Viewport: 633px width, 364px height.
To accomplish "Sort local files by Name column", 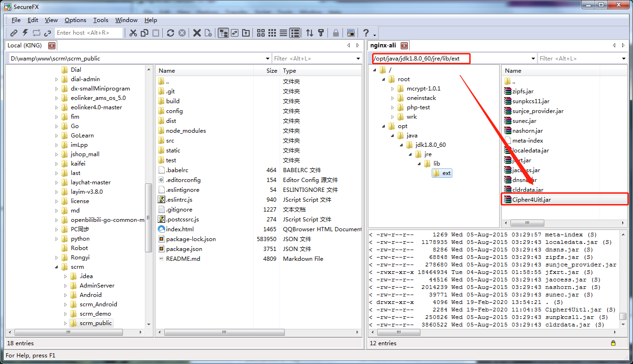I will 204,71.
